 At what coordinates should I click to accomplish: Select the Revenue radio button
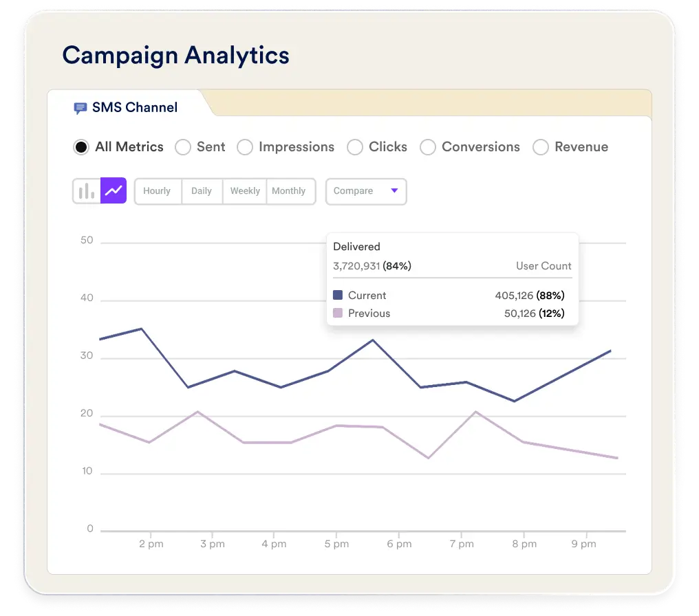click(541, 147)
